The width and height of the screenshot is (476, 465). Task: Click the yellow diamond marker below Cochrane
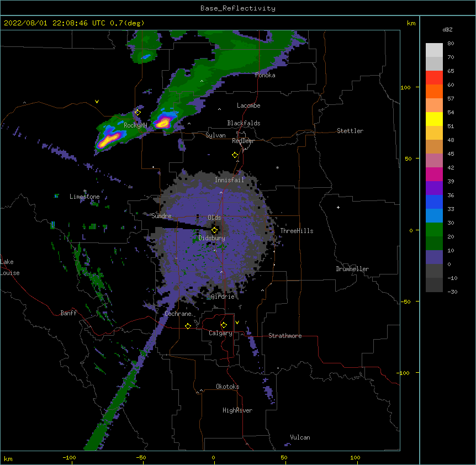[188, 326]
